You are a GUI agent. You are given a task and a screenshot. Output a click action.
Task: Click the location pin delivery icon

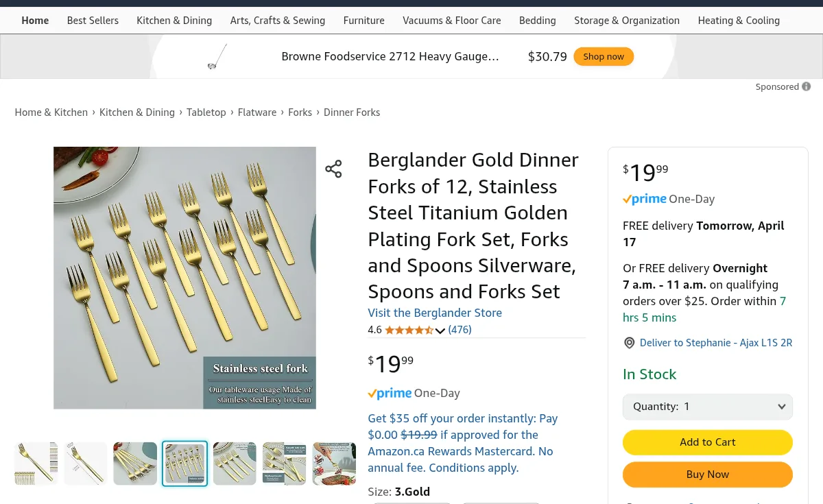(x=629, y=343)
